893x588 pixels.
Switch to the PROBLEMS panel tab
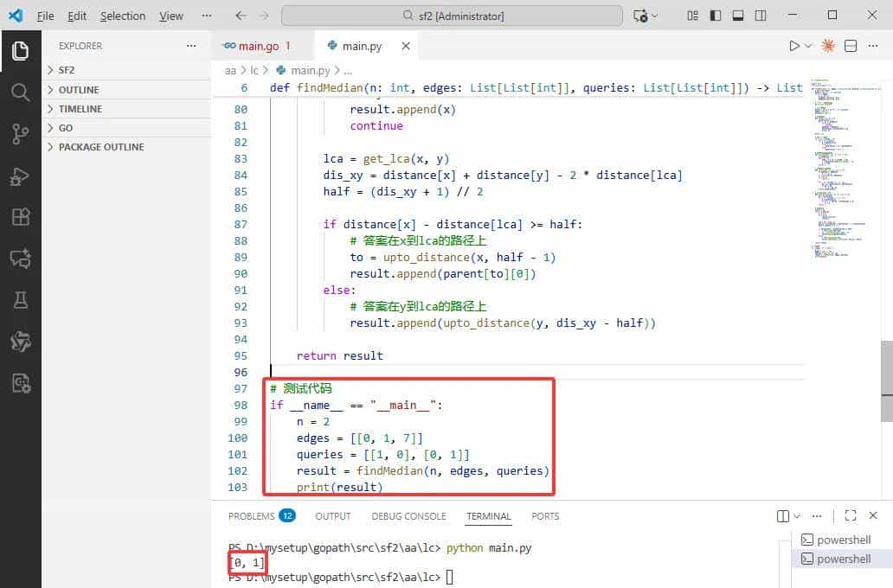261,516
